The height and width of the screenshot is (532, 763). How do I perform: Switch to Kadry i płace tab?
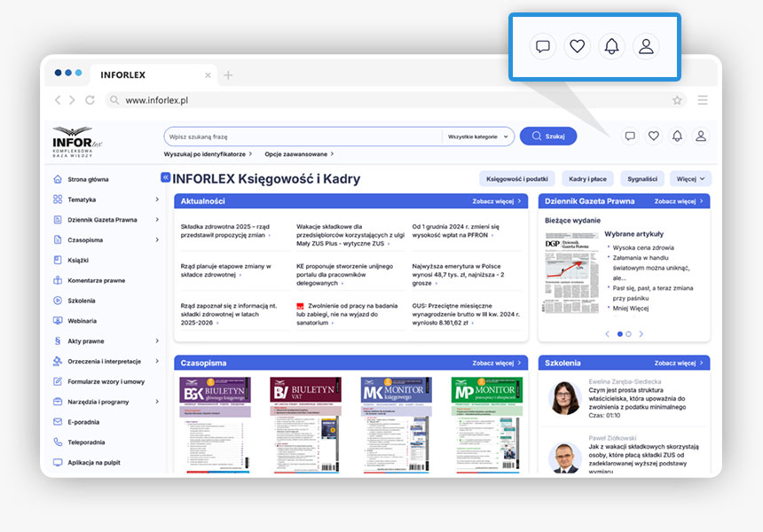(x=587, y=178)
